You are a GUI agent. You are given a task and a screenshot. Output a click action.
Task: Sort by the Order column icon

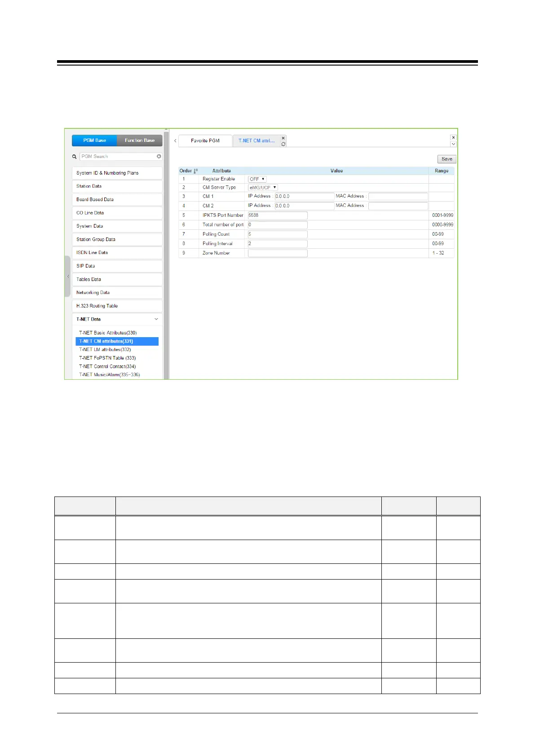pos(195,171)
